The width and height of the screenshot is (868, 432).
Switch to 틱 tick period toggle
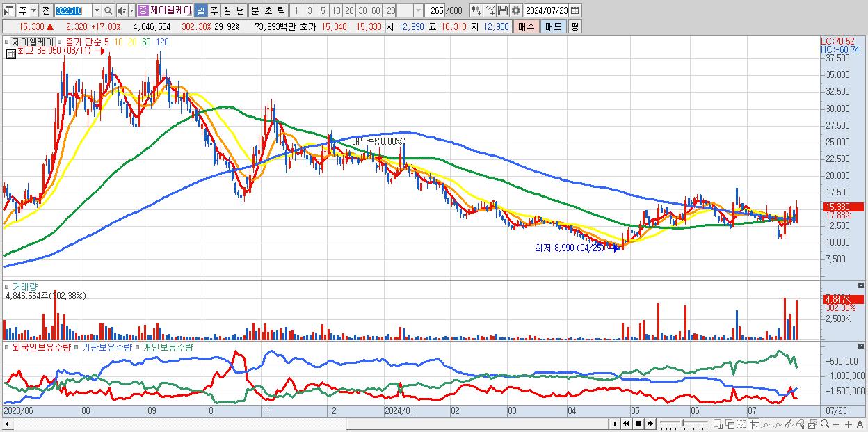point(281,10)
